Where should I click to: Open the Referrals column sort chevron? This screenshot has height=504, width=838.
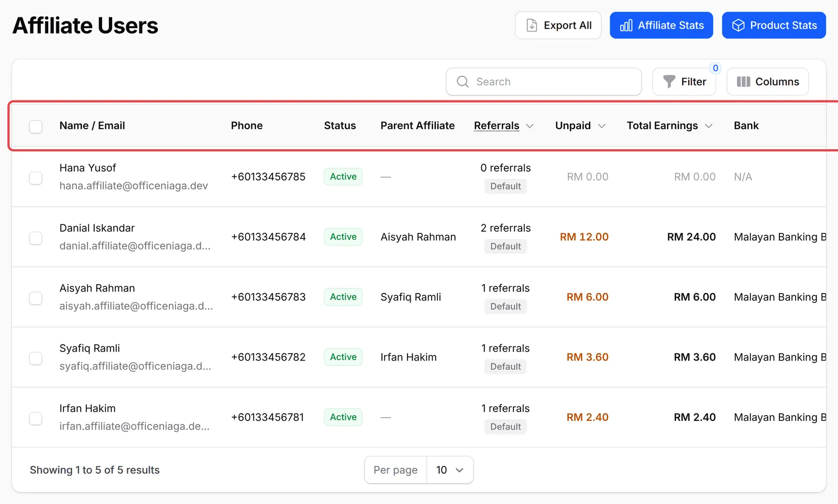(530, 126)
